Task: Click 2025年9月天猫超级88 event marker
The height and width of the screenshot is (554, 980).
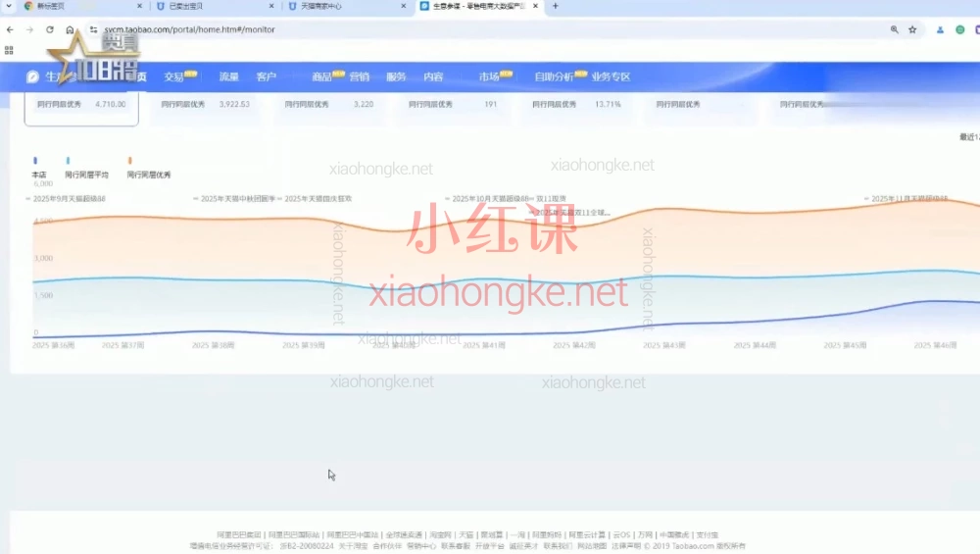Action: coord(66,199)
